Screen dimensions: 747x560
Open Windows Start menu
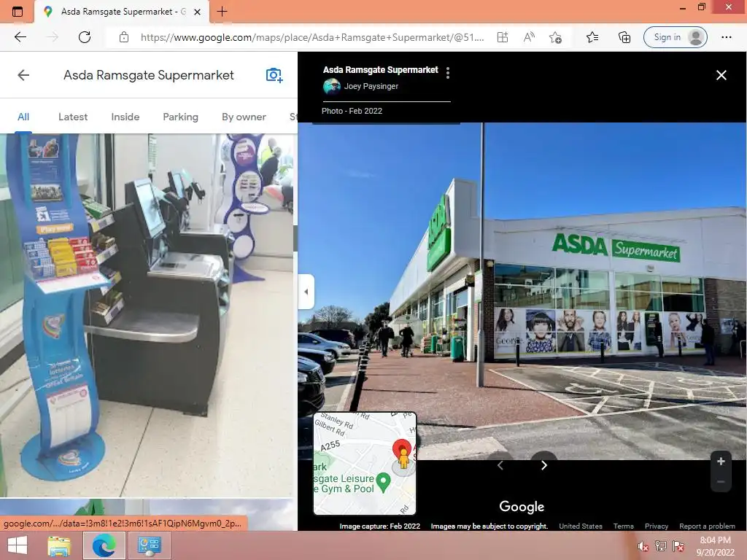[x=18, y=545]
